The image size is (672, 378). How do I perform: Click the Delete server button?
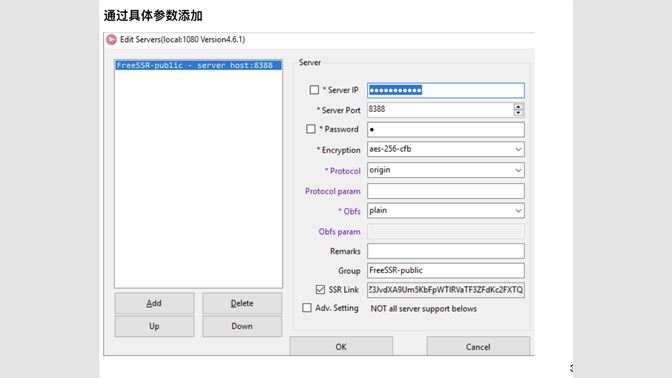[x=242, y=303]
